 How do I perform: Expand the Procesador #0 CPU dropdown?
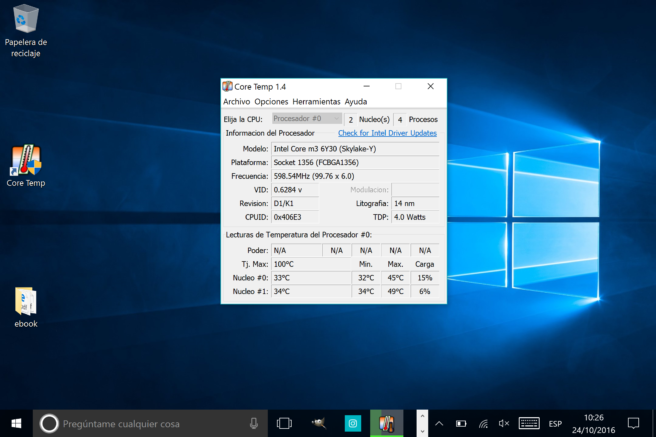point(307,119)
